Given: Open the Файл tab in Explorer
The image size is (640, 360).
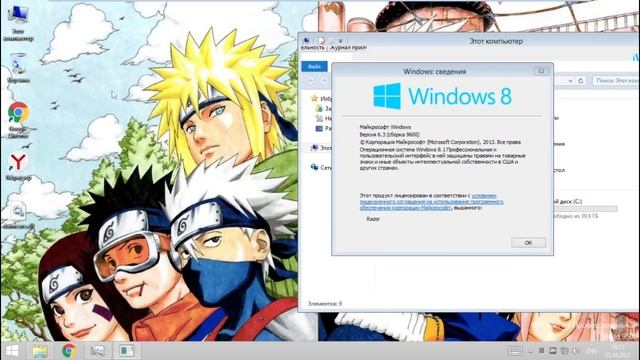Looking at the screenshot, I should [314, 67].
